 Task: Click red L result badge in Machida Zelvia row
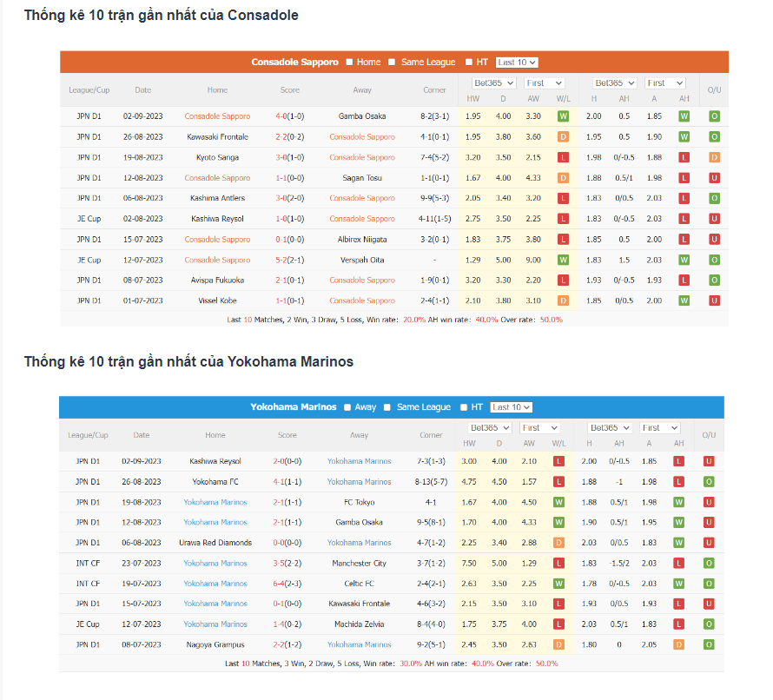pos(558,624)
